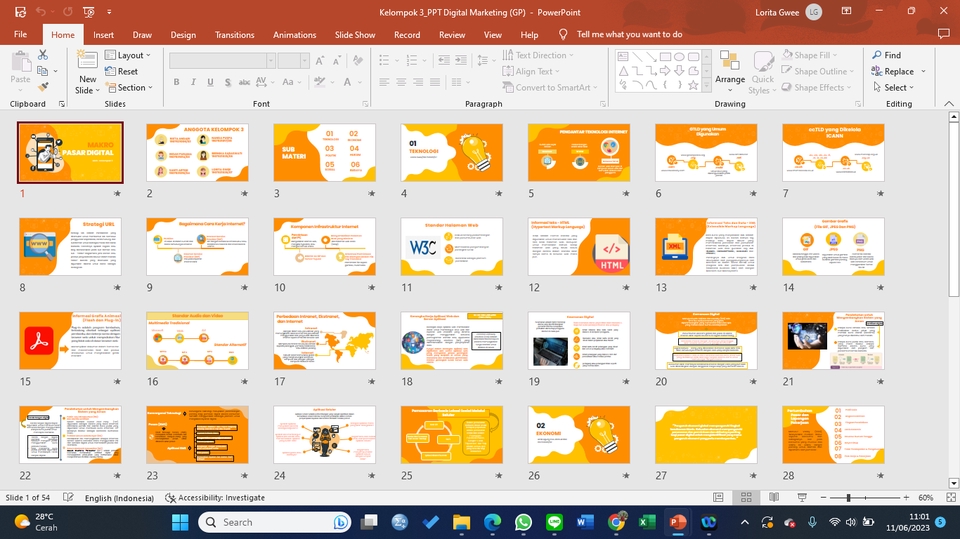960x539 pixels.
Task: Click the Center alignment icon
Action: tap(401, 82)
